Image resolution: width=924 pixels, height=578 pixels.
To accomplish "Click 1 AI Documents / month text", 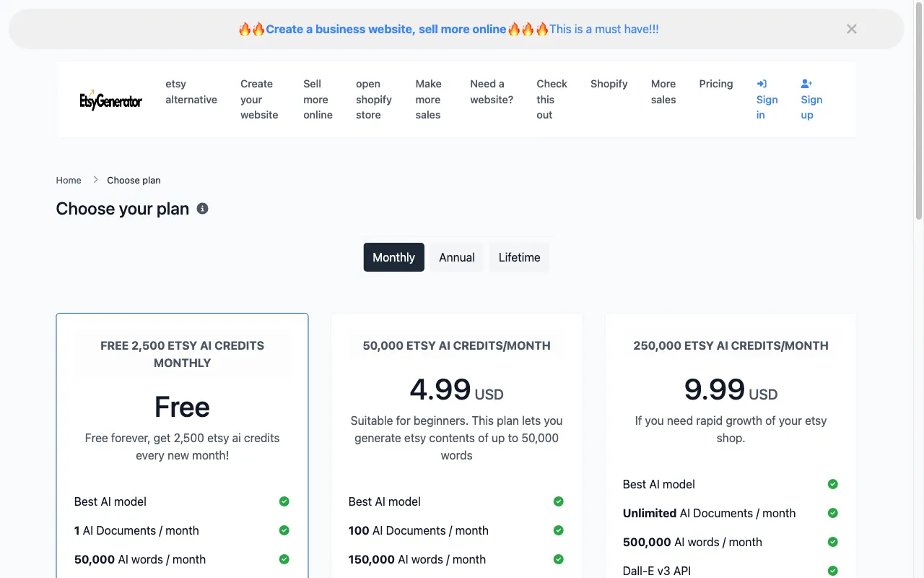I will pyautogui.click(x=136, y=530).
